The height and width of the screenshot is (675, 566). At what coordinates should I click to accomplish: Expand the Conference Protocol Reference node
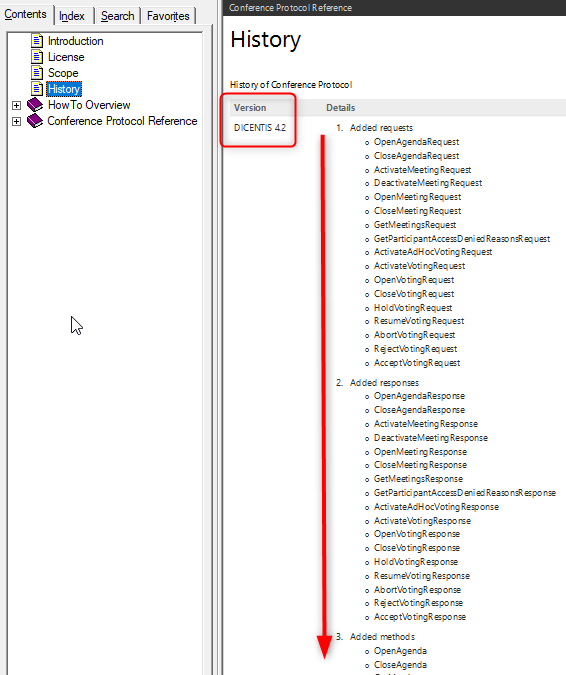[16, 121]
